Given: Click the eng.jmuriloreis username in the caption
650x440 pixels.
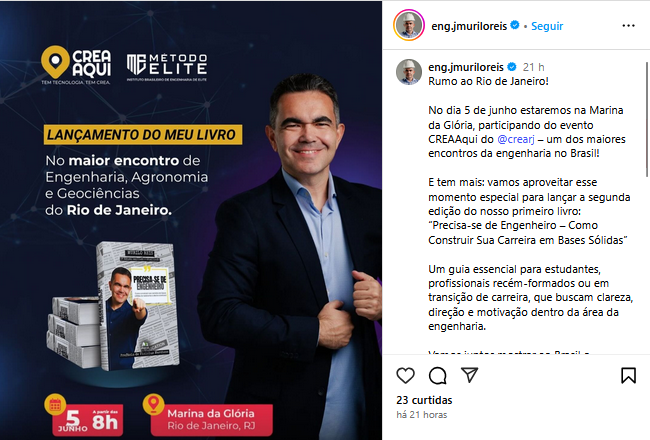Looking at the screenshot, I should coord(466,67).
